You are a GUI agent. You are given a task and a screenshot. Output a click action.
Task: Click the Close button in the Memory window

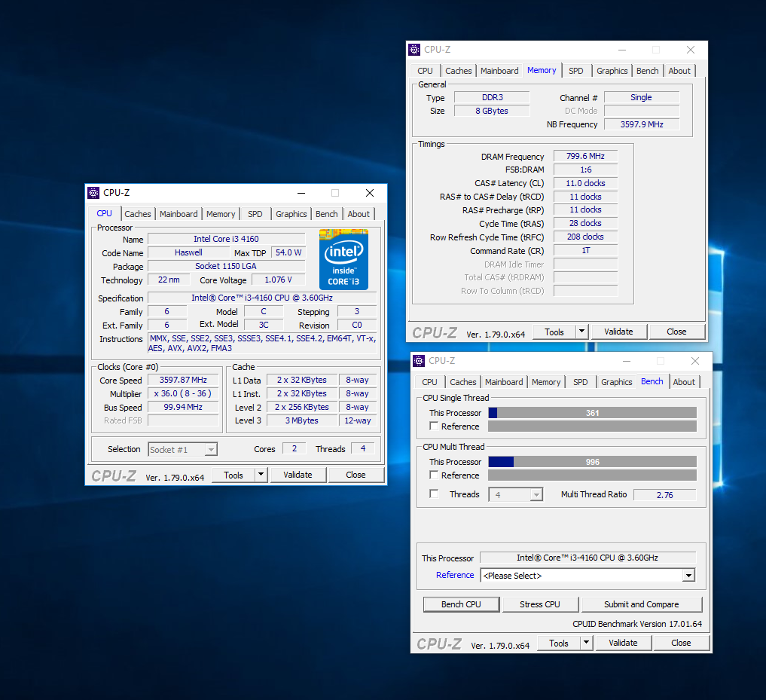(676, 332)
